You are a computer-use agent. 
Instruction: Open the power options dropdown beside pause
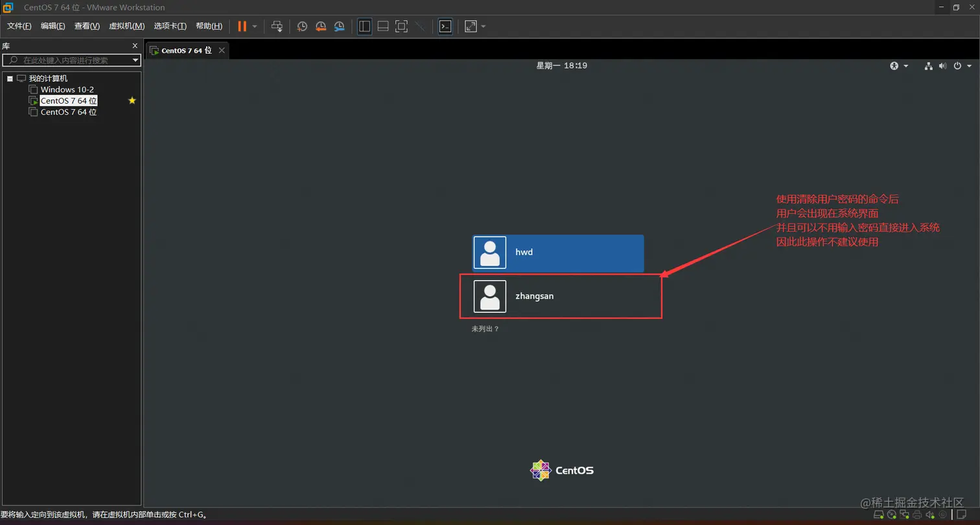tap(255, 27)
